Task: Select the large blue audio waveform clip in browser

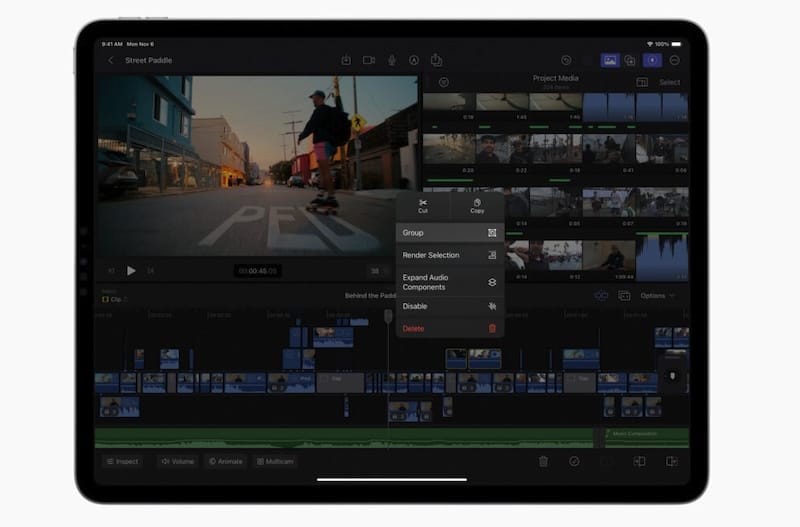Action: click(x=662, y=258)
